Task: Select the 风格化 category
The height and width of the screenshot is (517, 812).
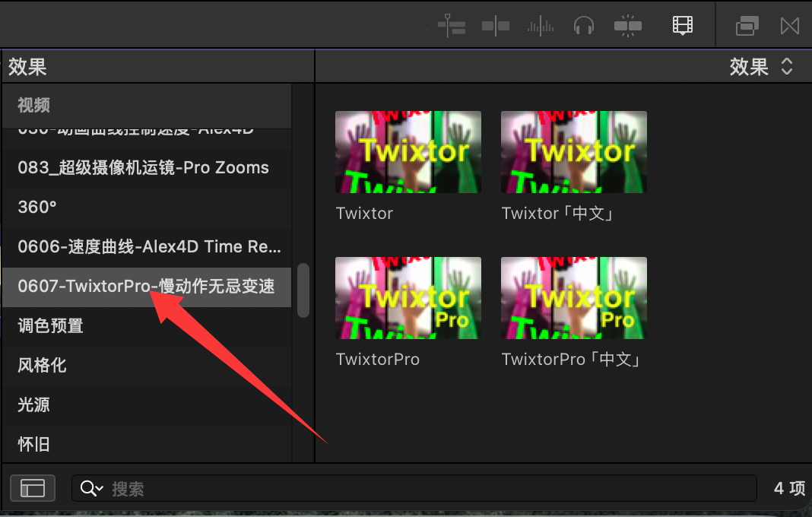Action: coord(42,366)
